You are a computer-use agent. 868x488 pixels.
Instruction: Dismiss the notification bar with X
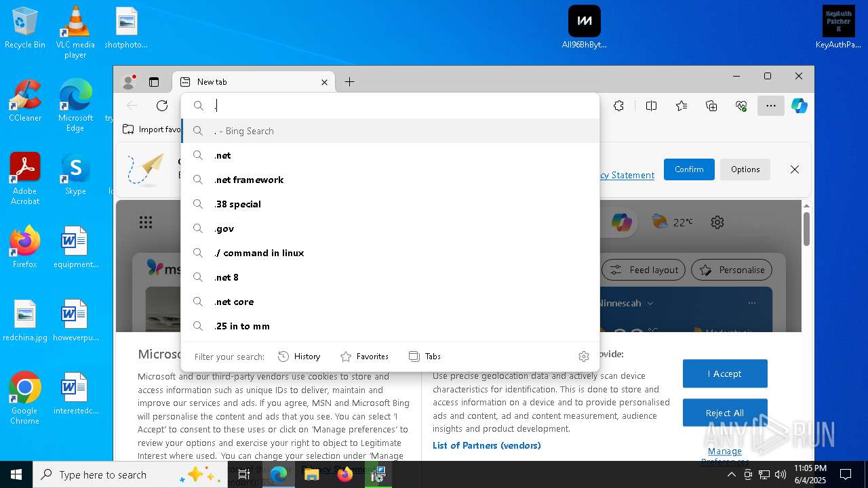pyautogui.click(x=795, y=169)
